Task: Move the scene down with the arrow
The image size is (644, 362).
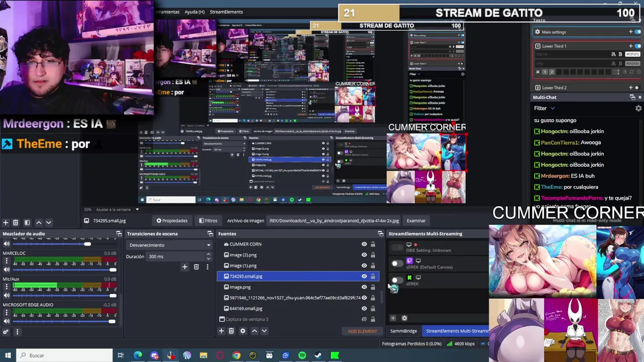Action: click(49, 222)
